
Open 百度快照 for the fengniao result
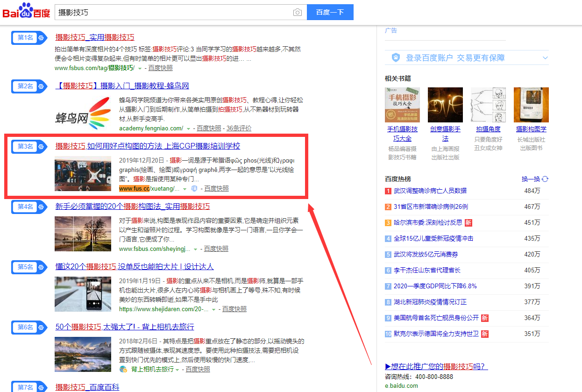click(x=209, y=128)
